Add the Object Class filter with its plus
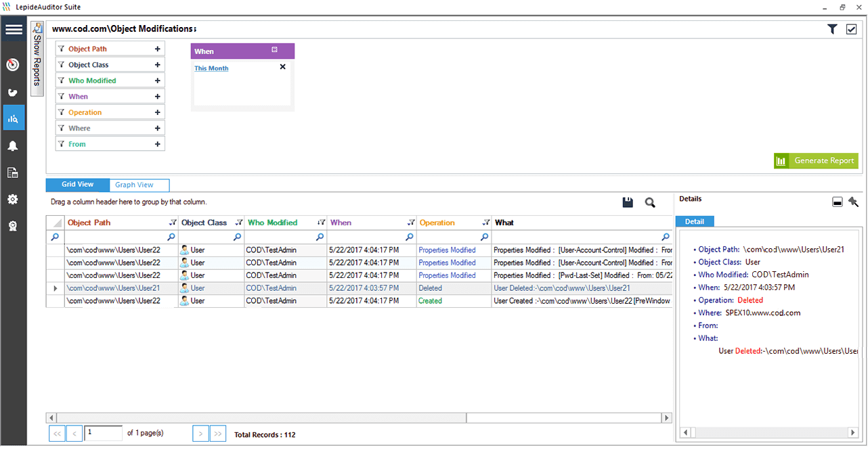The image size is (868, 462). [x=157, y=65]
